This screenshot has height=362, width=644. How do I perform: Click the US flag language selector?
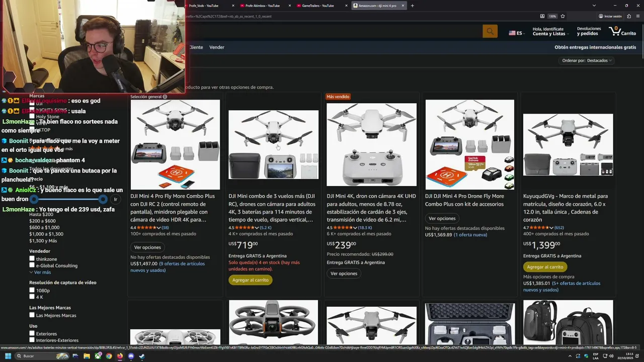point(516,33)
